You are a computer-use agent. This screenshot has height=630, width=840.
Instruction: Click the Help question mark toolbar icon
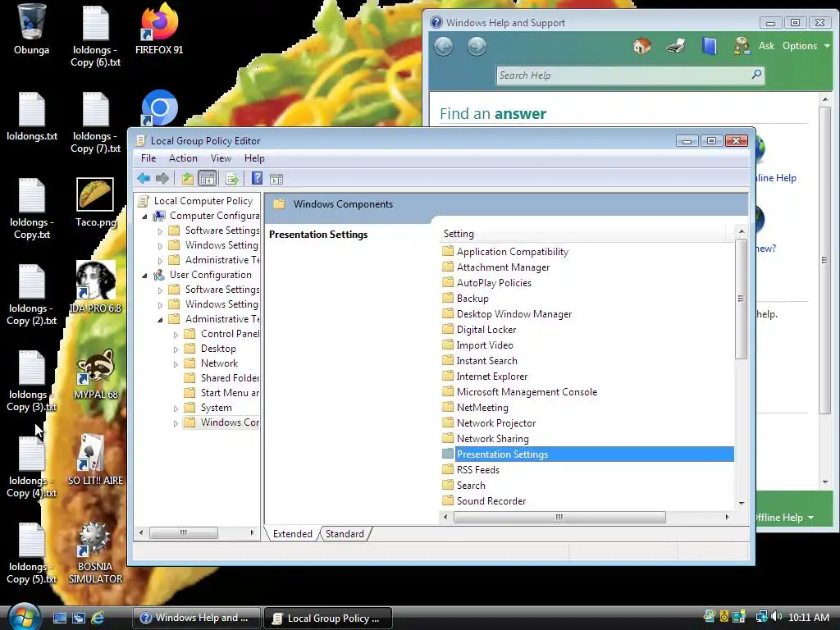[257, 178]
